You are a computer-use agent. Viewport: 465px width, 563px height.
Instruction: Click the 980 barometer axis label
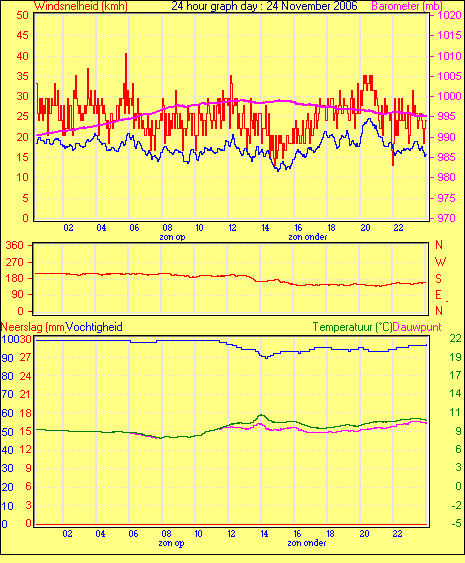[x=447, y=177]
